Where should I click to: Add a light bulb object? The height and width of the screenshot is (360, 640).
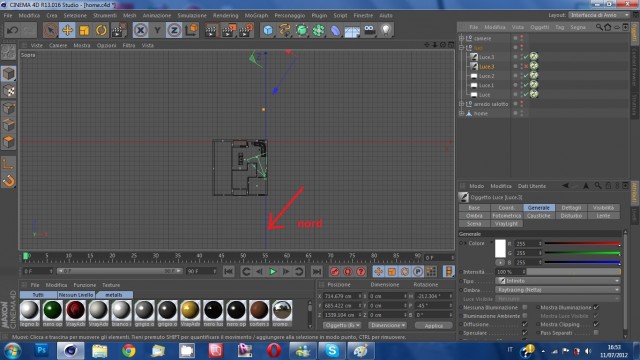[386, 30]
